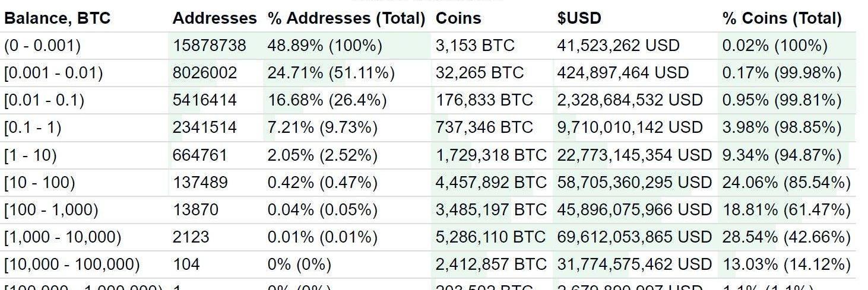Click the (0 - 0.001) balance row label
Viewport: 868px width, 290px height.
(42, 46)
